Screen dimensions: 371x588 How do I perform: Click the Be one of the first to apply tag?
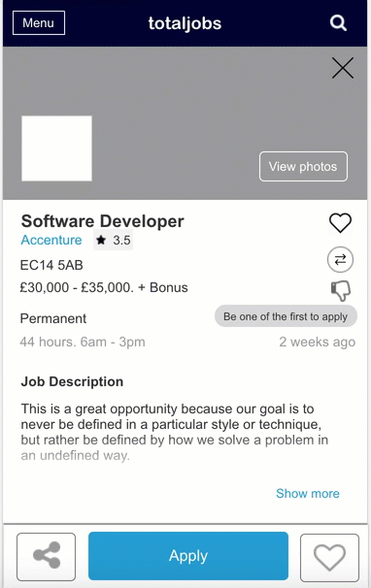click(x=286, y=316)
